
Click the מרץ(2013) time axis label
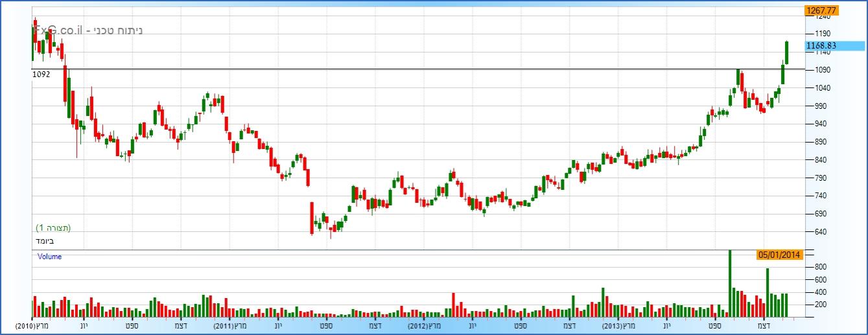[x=620, y=326]
